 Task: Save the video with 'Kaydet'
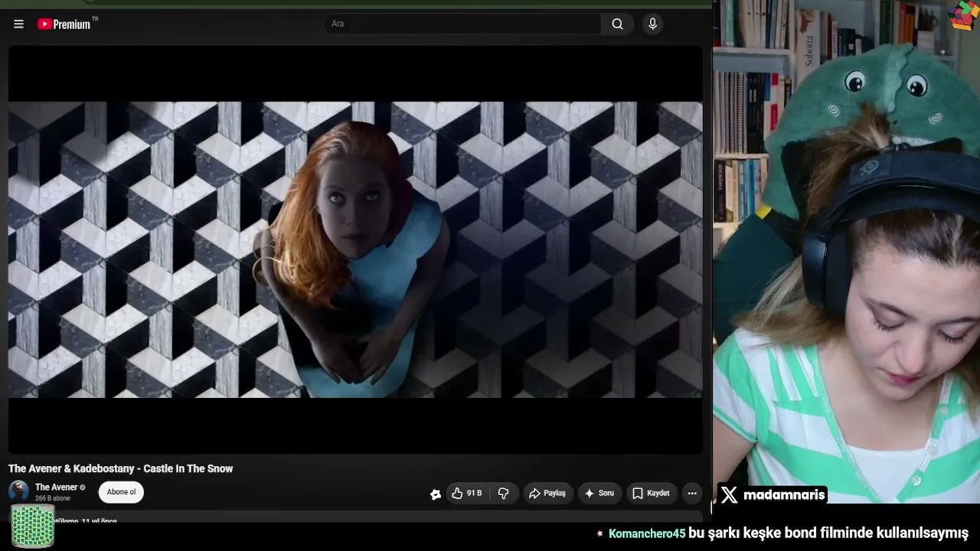tap(652, 494)
